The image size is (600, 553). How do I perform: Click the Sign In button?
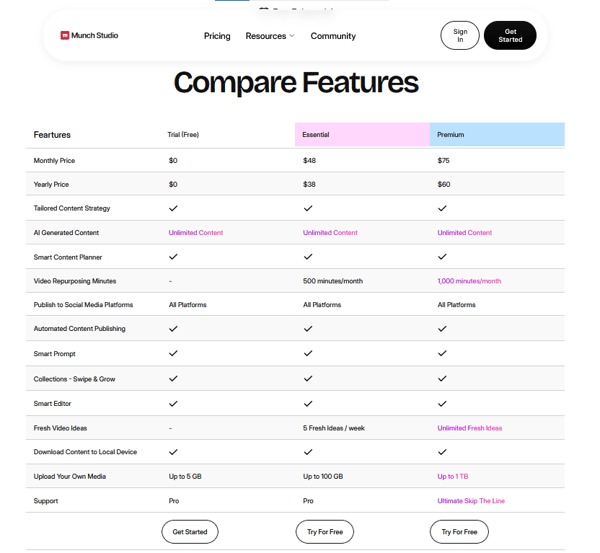pyautogui.click(x=460, y=36)
